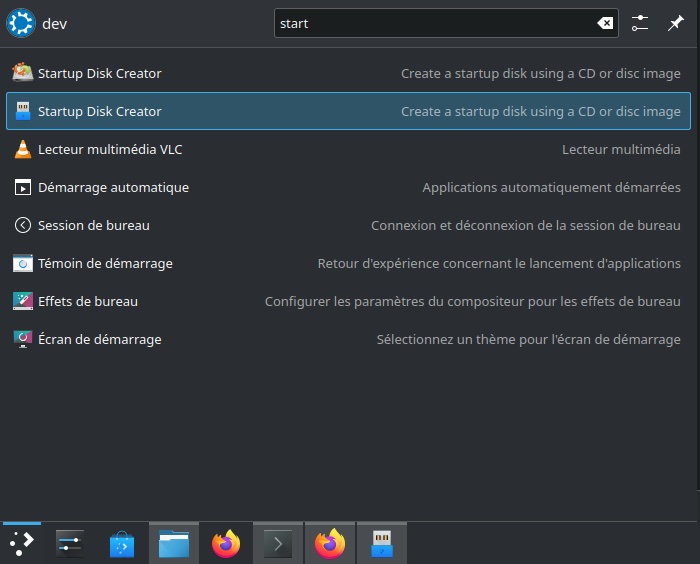Click the first Startup Disk Creator disc icon
Image resolution: width=700 pixels, height=564 pixels.
(x=23, y=73)
